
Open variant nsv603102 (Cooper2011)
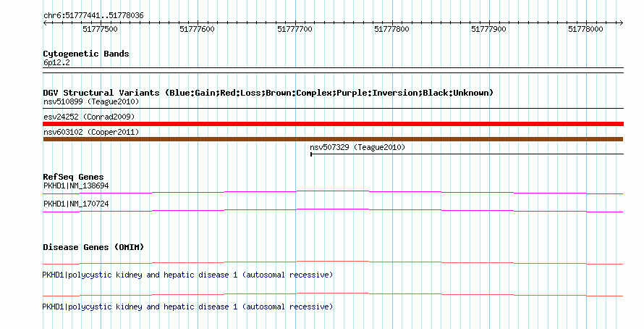(91, 132)
